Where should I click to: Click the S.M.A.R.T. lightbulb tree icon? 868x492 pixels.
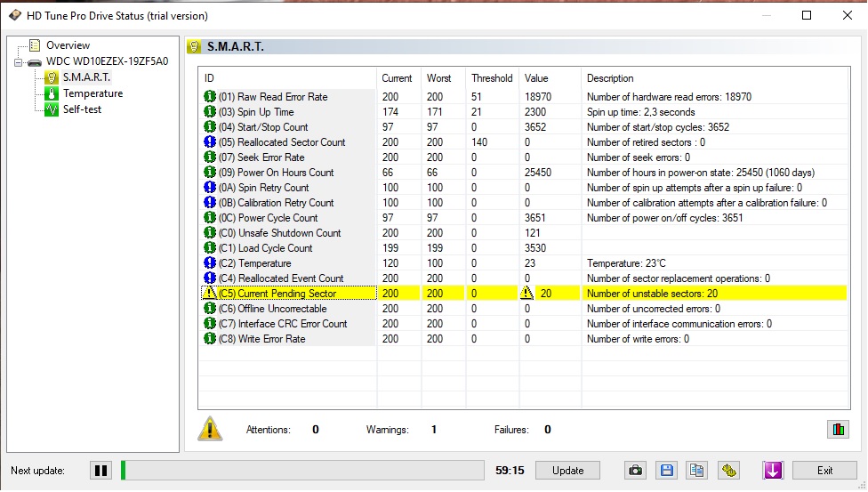[x=52, y=77]
